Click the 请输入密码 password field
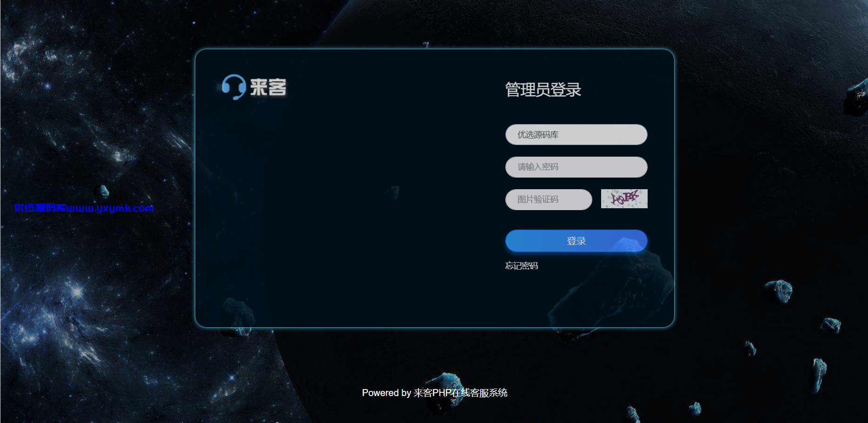 tap(576, 167)
